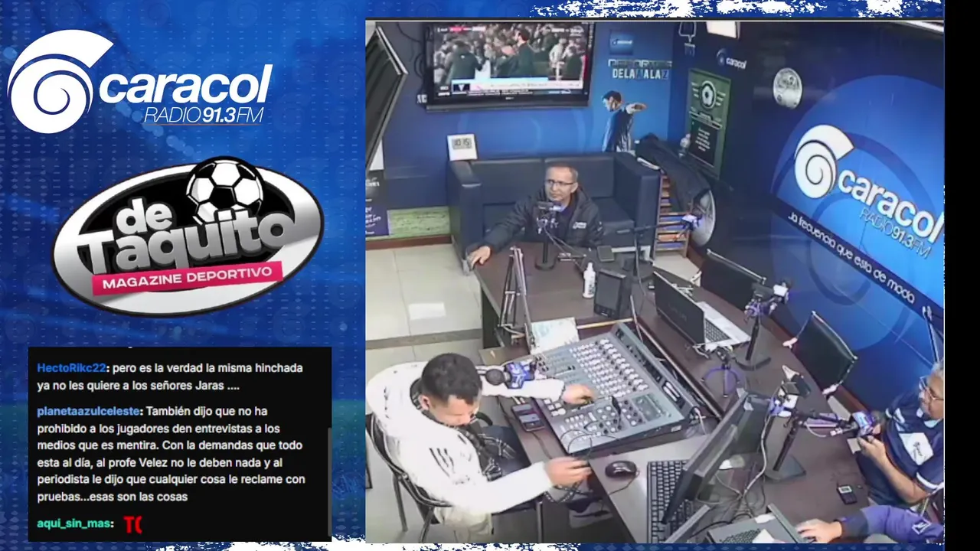The height and width of the screenshot is (551, 980).
Task: Click chat line 'pruebas...esas son las cosas'
Action: [113, 497]
